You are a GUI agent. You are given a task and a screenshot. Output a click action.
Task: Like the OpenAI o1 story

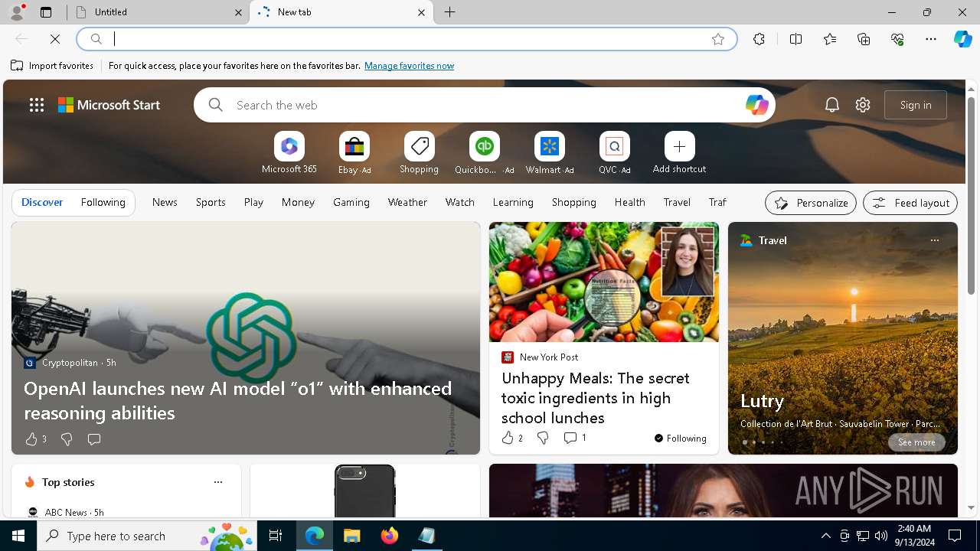tap(35, 439)
